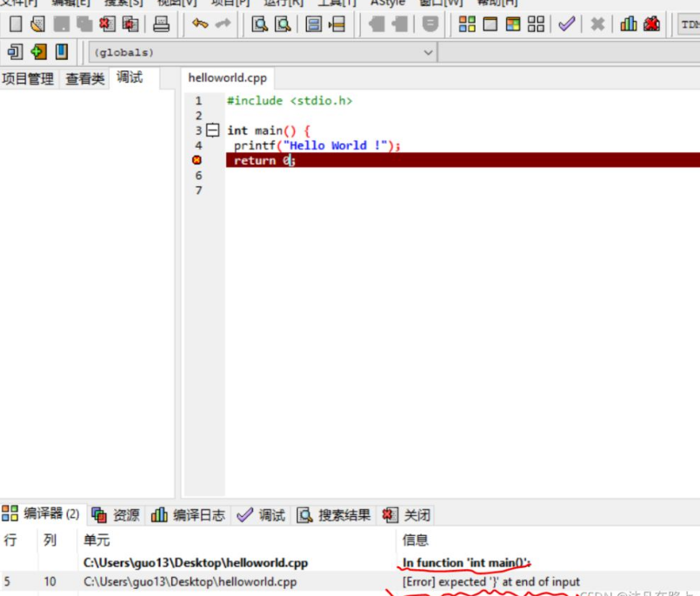Open the (globals) scope dropdown
Viewport: 700px width, 596px height.
[x=263, y=53]
